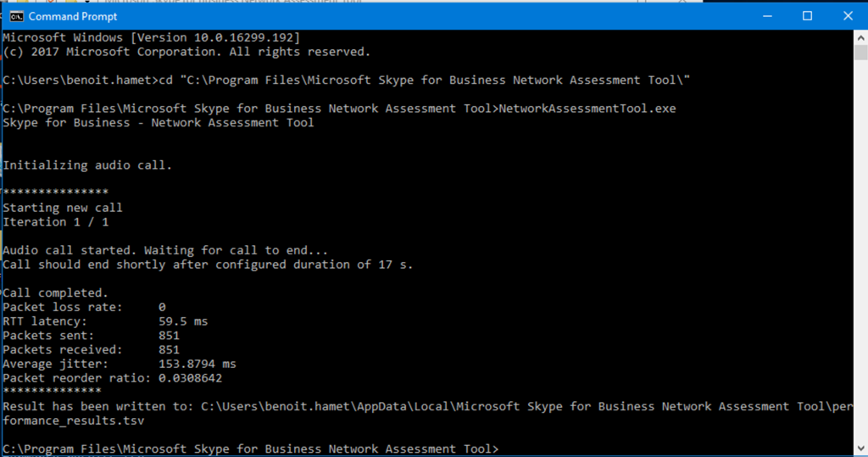
Task: Click the 'Initializing audio call.' line
Action: click(x=87, y=165)
